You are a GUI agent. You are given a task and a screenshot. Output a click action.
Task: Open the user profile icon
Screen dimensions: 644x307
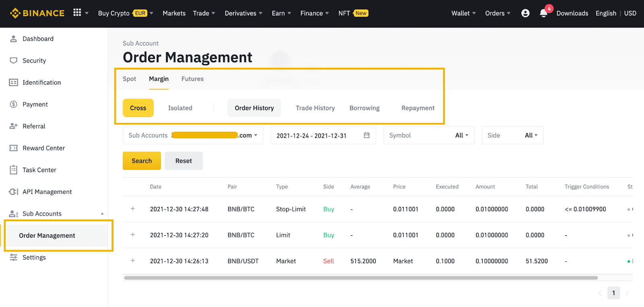tap(525, 13)
